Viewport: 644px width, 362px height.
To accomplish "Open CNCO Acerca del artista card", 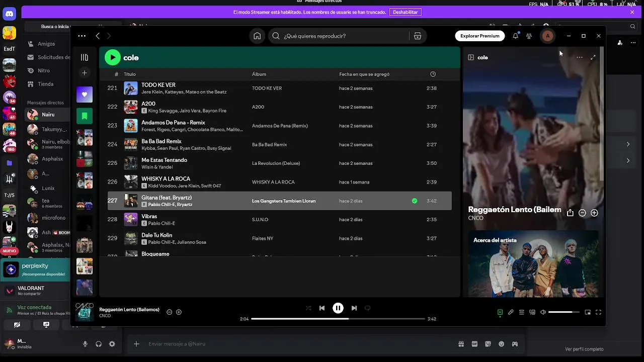I will [533, 263].
